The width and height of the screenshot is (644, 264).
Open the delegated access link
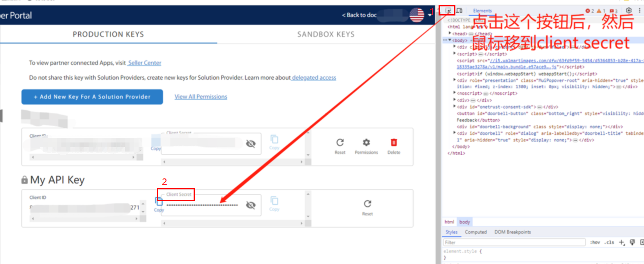314,78
